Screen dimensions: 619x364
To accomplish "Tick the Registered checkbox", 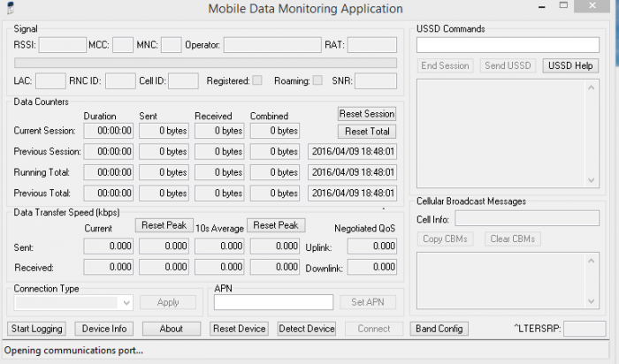I will coord(257,80).
